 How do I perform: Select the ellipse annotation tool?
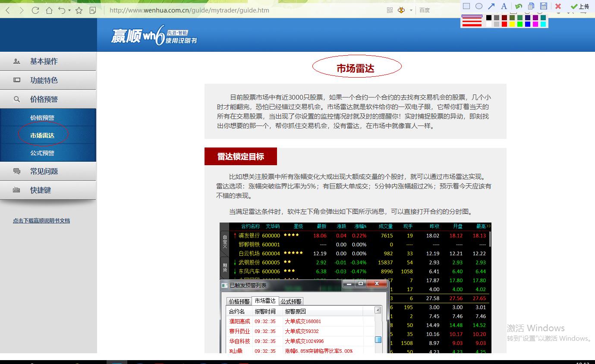point(479,6)
